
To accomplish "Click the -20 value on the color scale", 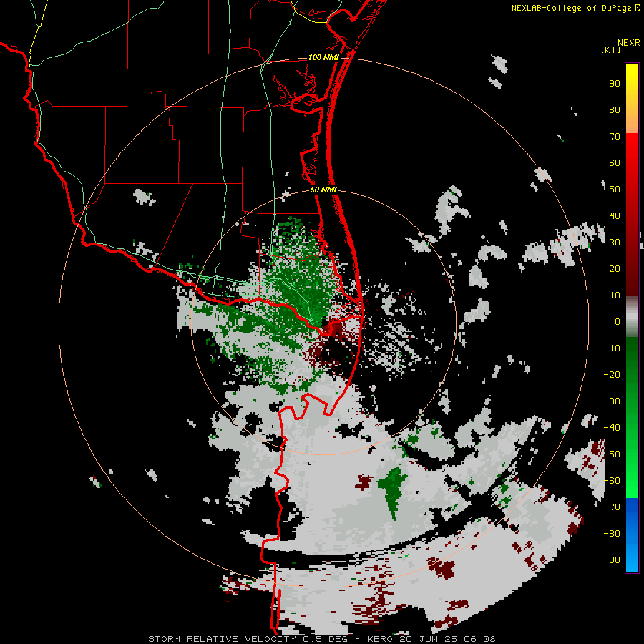I will [612, 374].
